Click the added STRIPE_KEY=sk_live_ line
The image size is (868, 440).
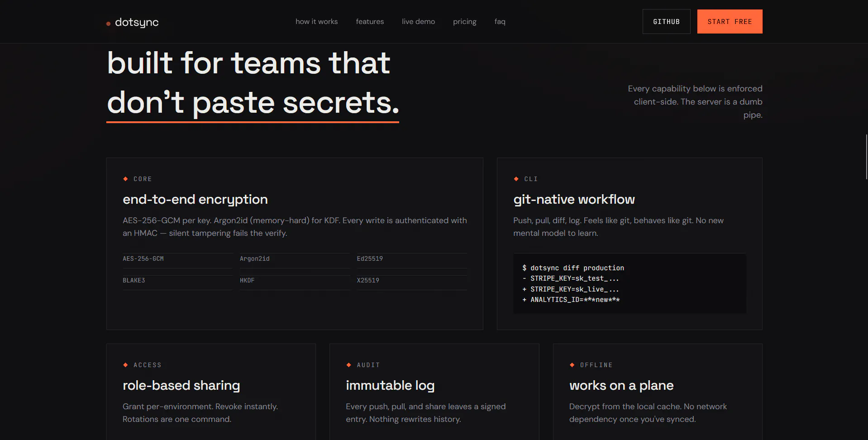[571, 289]
